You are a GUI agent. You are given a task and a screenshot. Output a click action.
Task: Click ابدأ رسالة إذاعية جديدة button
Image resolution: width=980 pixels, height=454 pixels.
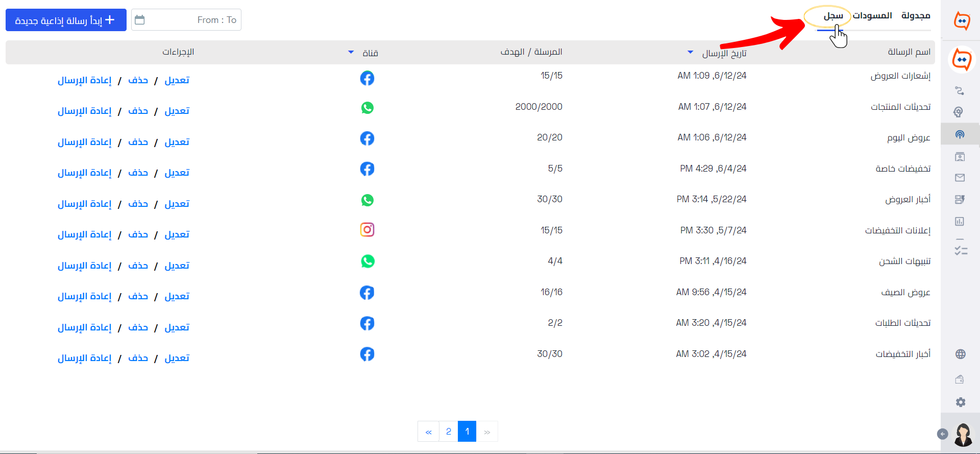pyautogui.click(x=66, y=20)
